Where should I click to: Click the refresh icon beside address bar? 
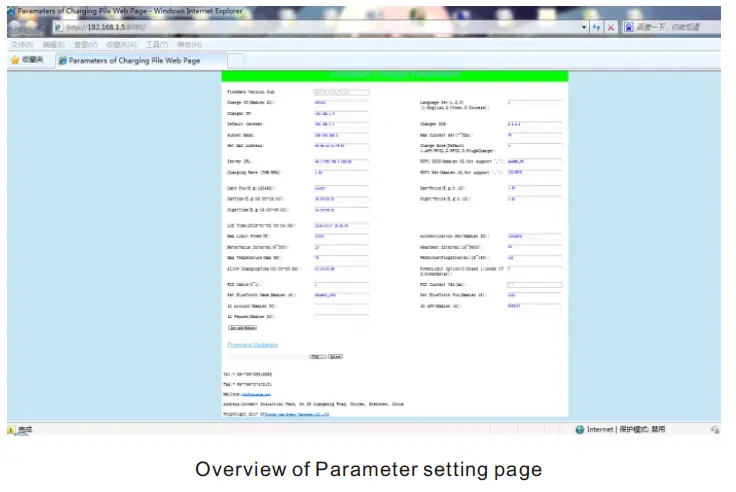point(596,27)
